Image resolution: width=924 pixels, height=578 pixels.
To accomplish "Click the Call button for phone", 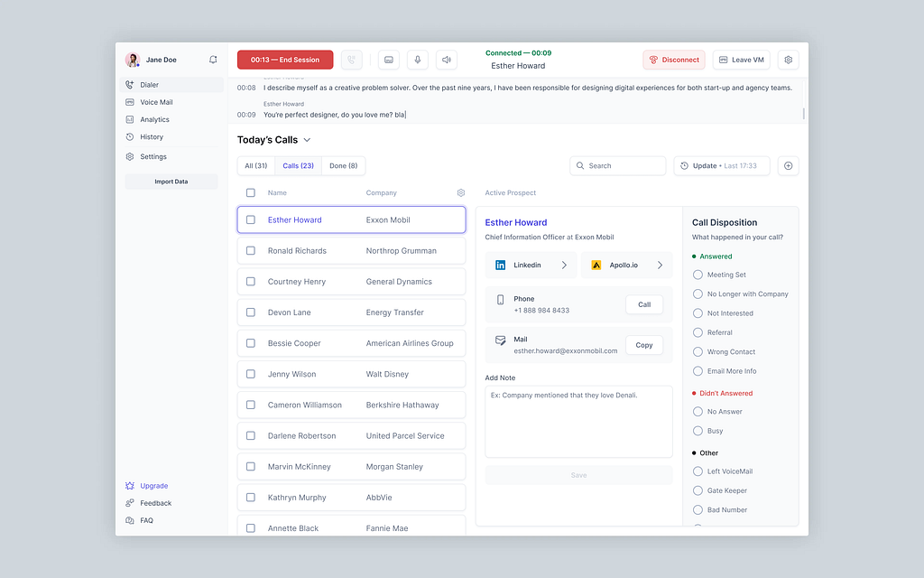I will 644,305.
